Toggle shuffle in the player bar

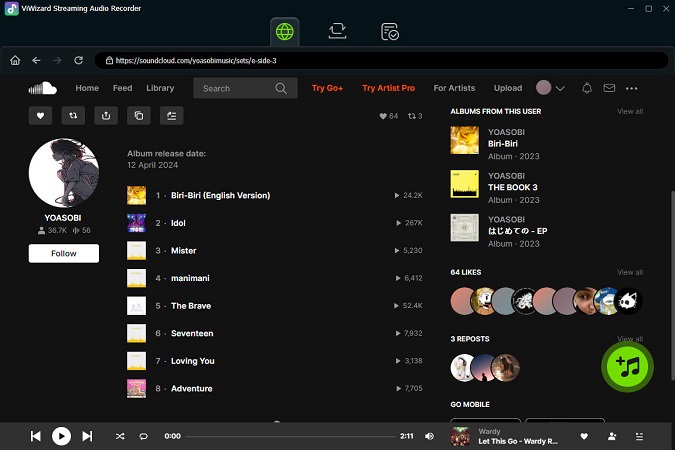[120, 436]
